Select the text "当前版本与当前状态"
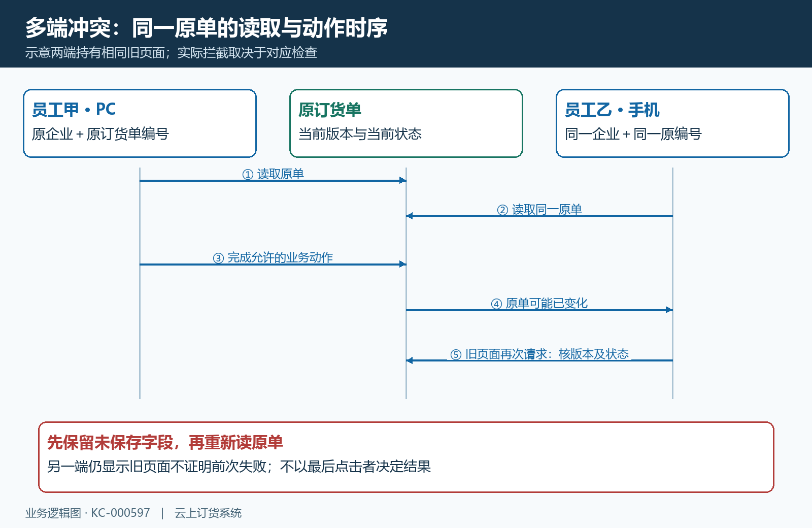This screenshot has height=528, width=812. tap(360, 134)
